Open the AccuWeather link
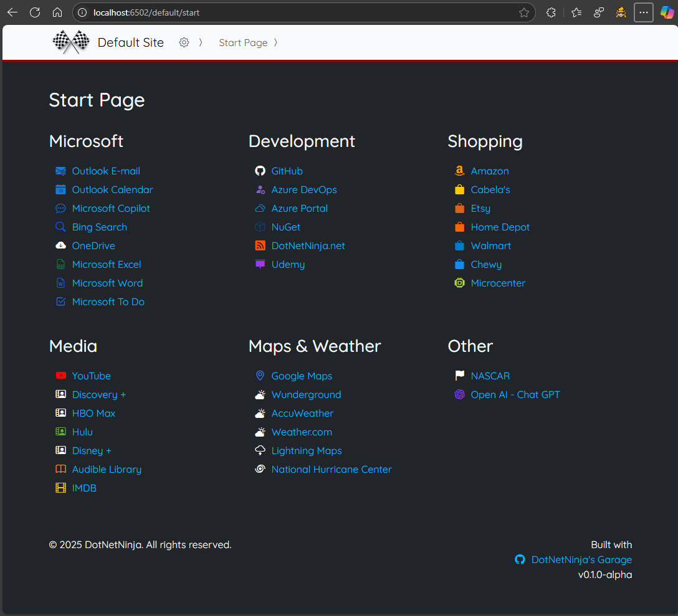 pyautogui.click(x=302, y=413)
